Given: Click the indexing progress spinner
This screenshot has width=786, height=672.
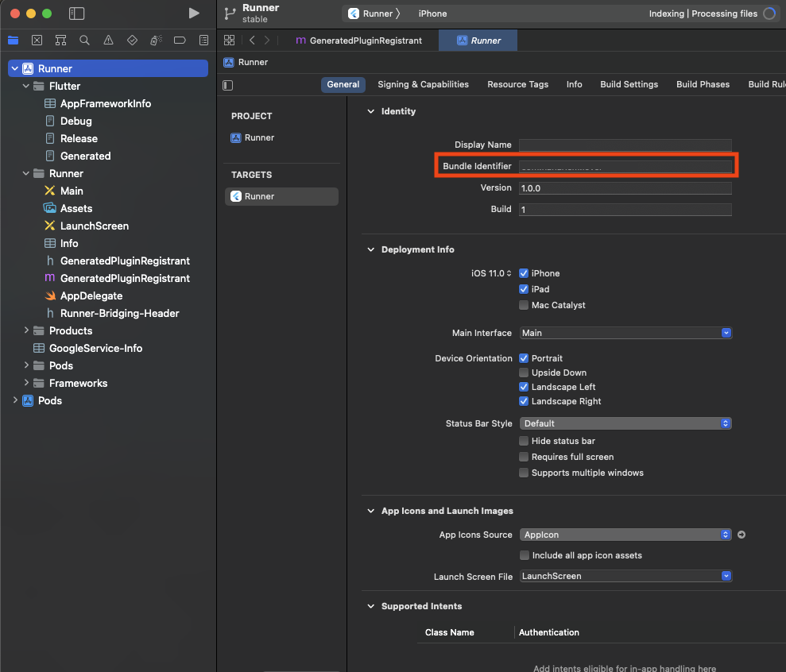Looking at the screenshot, I should [769, 14].
